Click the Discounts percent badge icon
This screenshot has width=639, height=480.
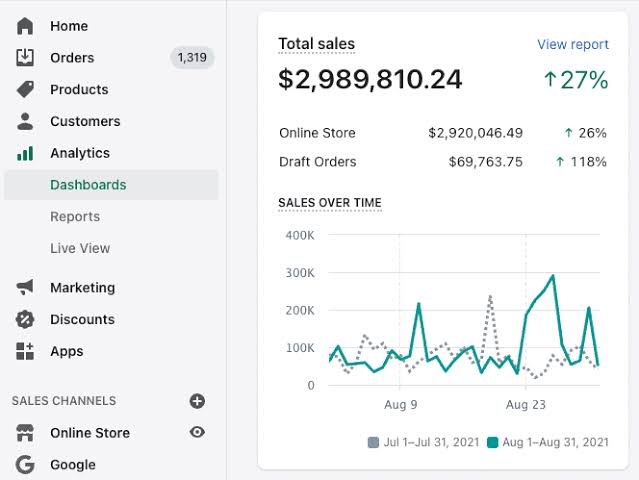tap(25, 319)
